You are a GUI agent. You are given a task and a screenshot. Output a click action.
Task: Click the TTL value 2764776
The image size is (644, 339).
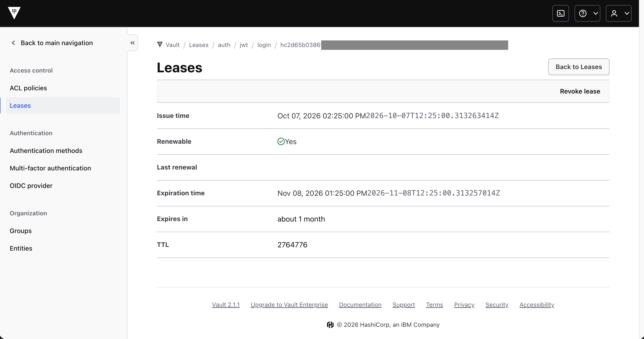pos(292,245)
